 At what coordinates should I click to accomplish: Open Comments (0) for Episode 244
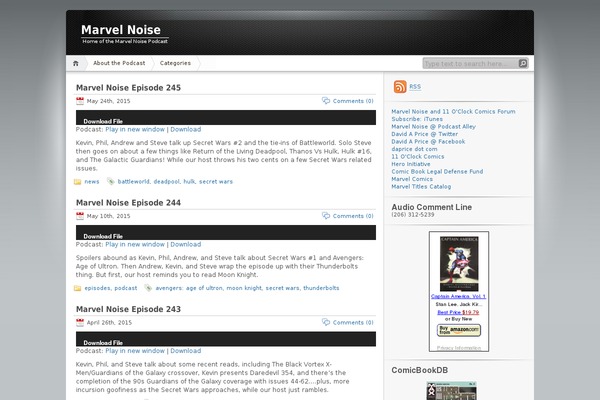click(353, 216)
